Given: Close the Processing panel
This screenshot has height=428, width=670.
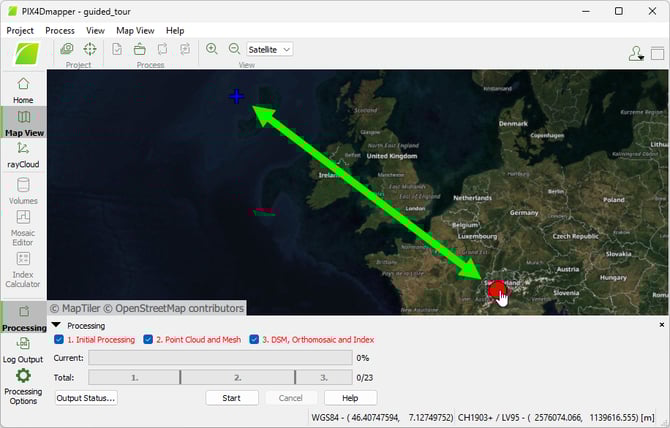Looking at the screenshot, I should pyautogui.click(x=661, y=325).
